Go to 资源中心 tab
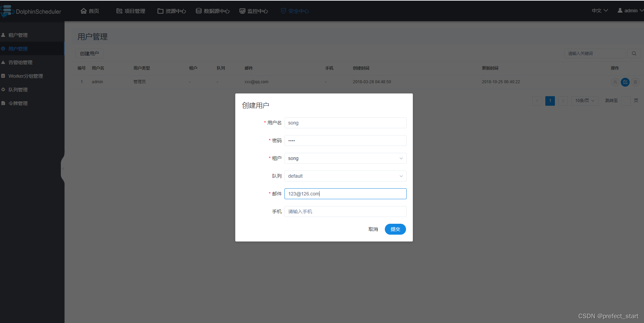The width and height of the screenshot is (644, 323). tap(172, 11)
